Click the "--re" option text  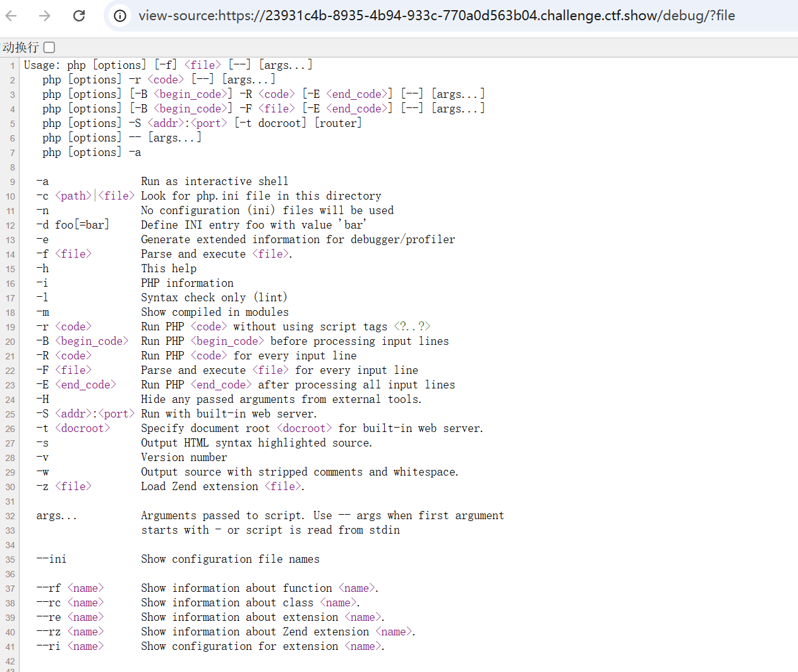coord(49,617)
